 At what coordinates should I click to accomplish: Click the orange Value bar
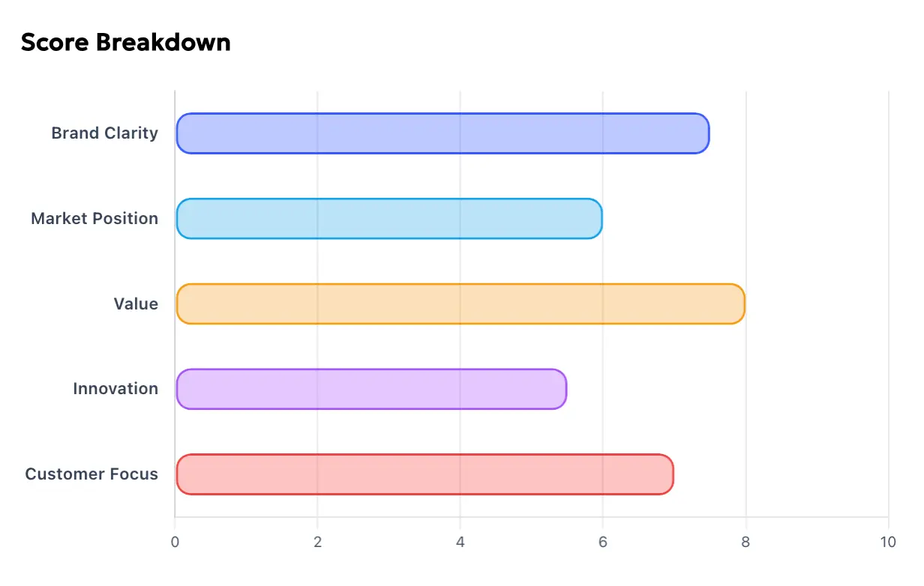pyautogui.click(x=460, y=303)
